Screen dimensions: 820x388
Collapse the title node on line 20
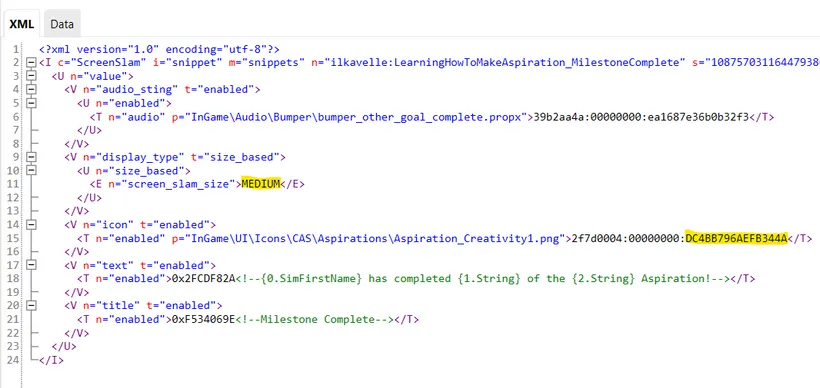(x=31, y=305)
